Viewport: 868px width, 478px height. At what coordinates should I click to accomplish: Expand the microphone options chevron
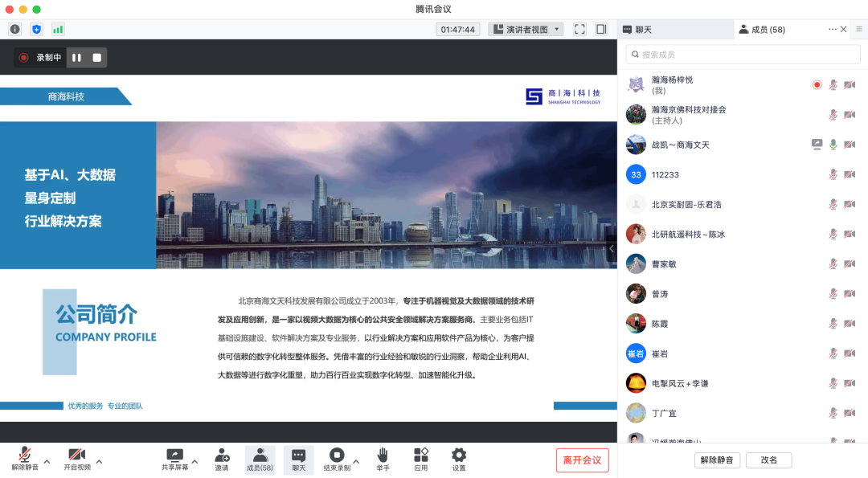pos(47,462)
